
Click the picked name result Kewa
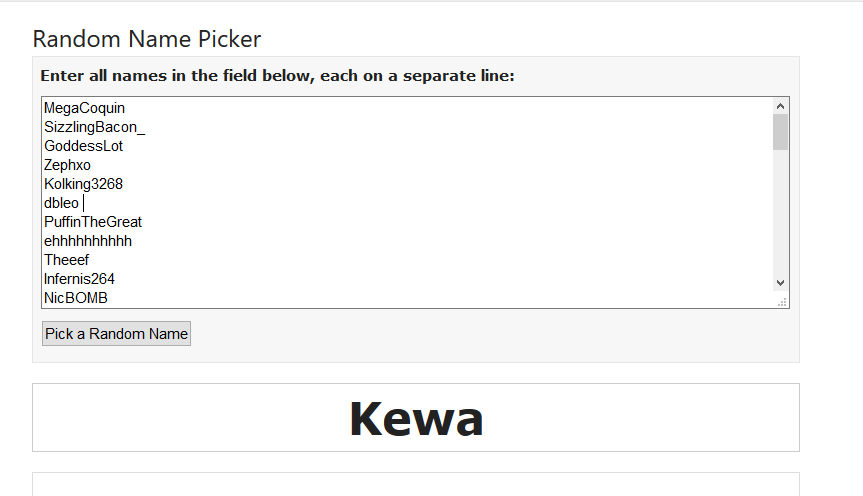pos(416,419)
